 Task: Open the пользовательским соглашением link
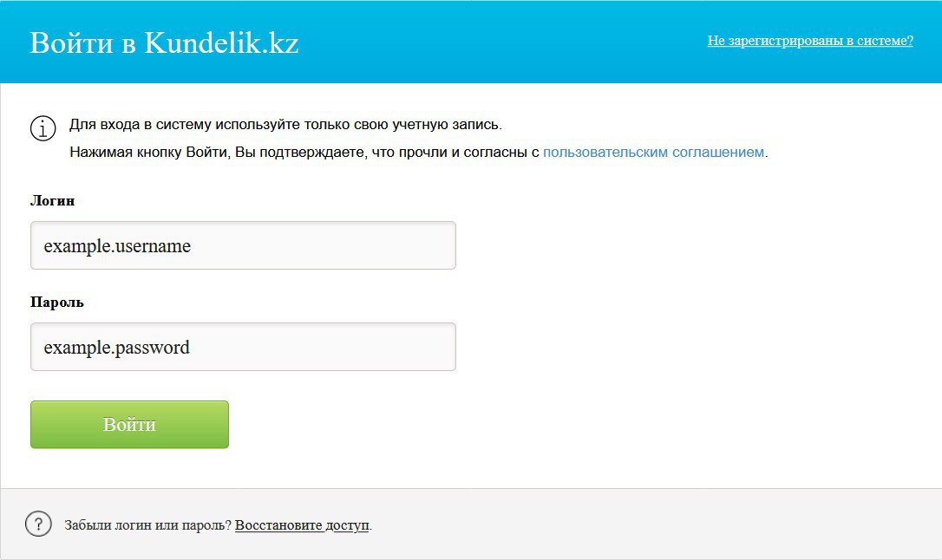point(654,152)
